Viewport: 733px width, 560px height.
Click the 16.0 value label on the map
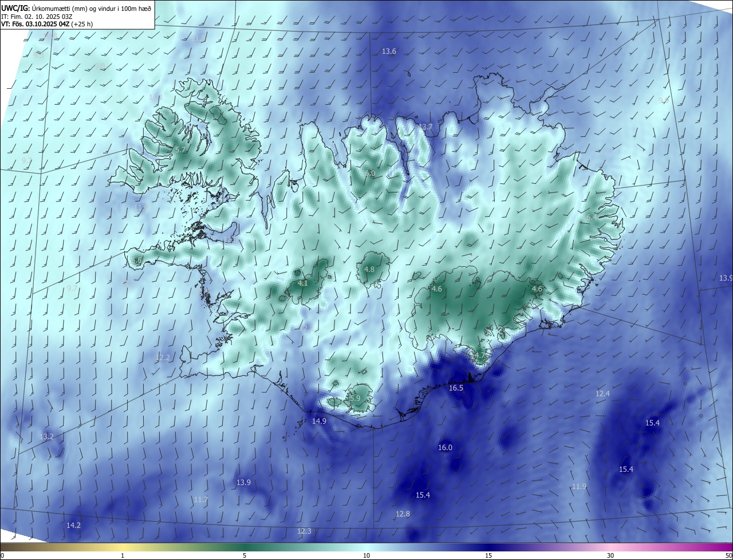(445, 447)
